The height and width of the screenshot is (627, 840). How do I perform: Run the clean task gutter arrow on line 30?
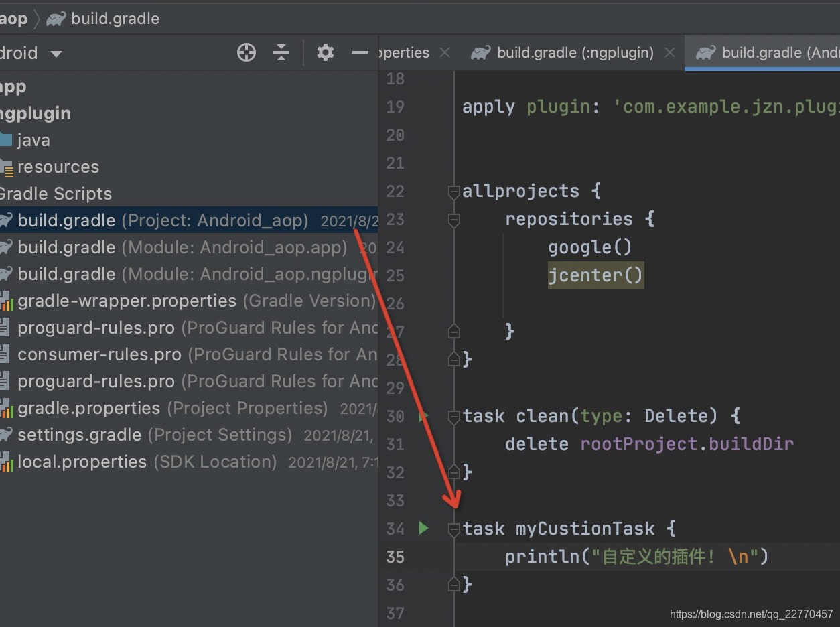click(x=423, y=416)
